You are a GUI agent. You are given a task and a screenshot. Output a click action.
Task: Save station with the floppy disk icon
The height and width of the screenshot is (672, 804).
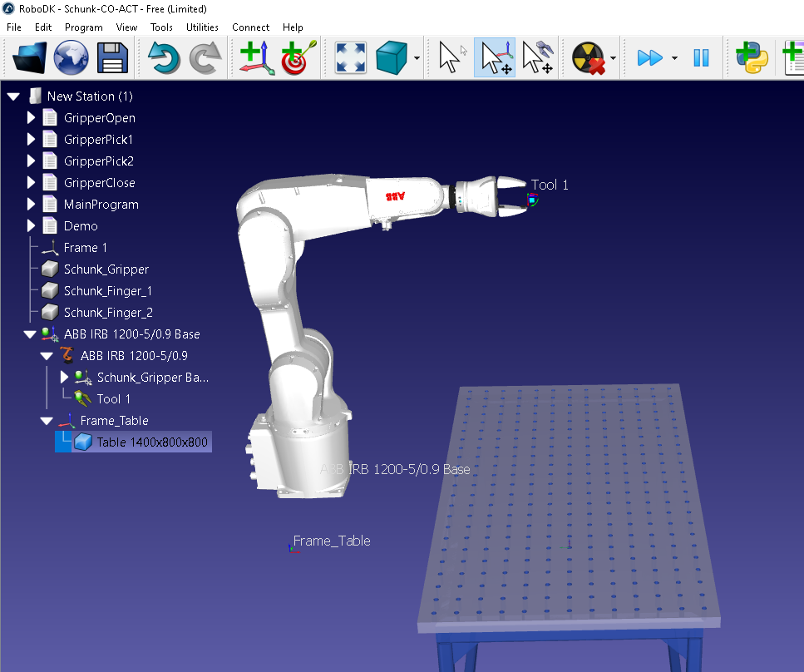(x=112, y=57)
